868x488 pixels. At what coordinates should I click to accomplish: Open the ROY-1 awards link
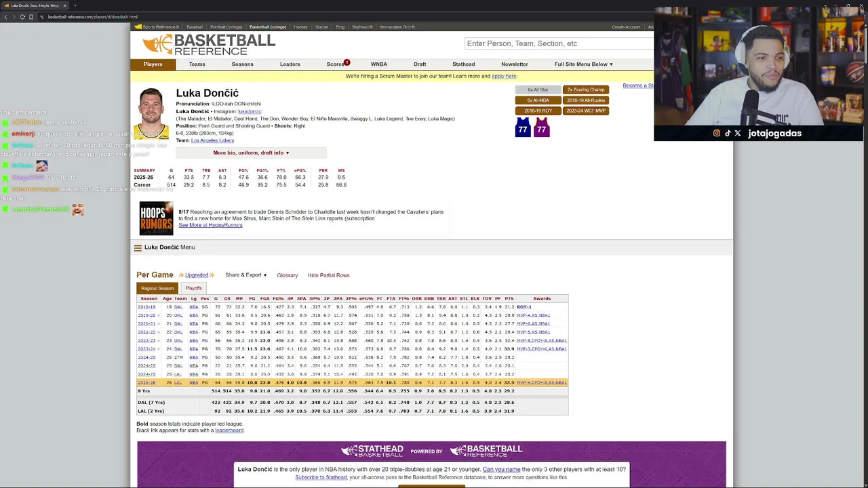[x=524, y=307]
